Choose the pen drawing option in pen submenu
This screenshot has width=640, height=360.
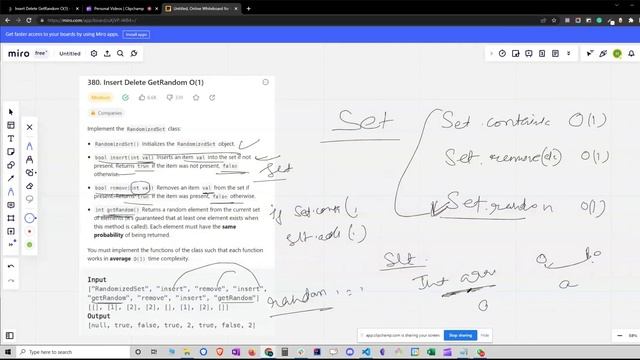29,146
